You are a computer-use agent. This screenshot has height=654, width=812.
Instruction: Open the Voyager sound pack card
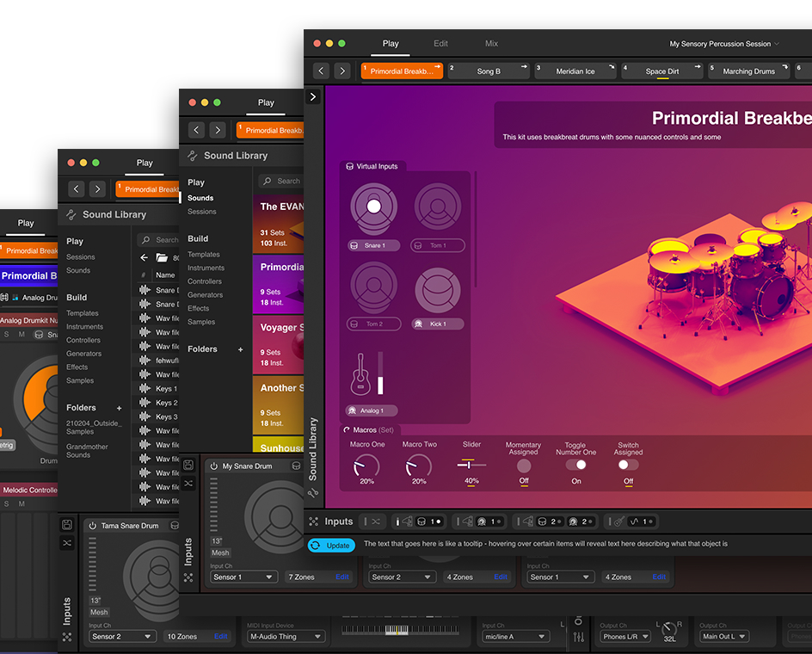pos(278,344)
